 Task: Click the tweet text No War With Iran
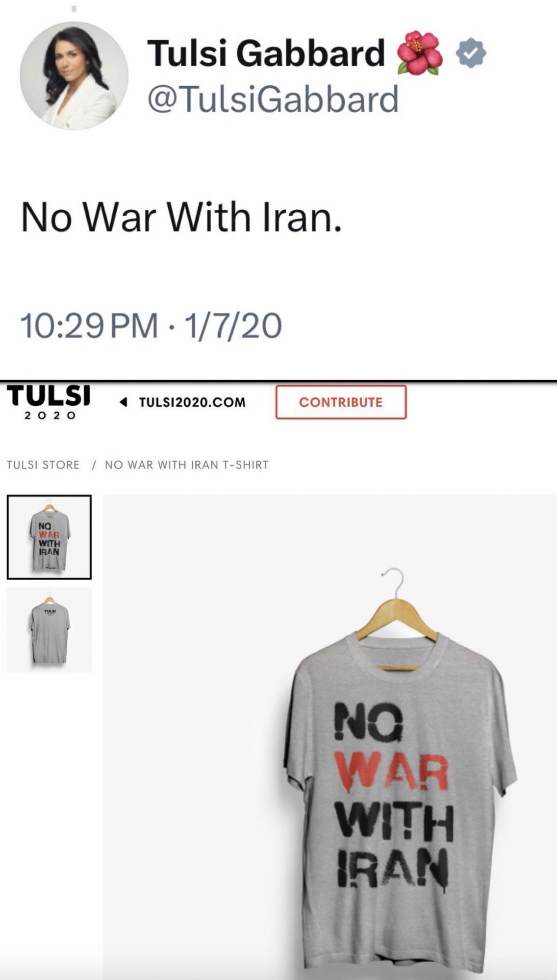[181, 218]
